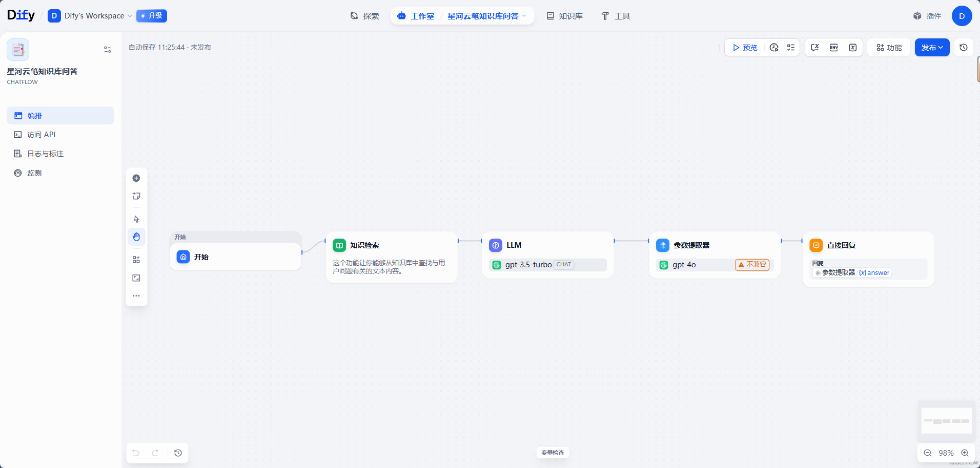This screenshot has width=980, height=468.
Task: Click the conversation variables icon
Action: [815, 48]
